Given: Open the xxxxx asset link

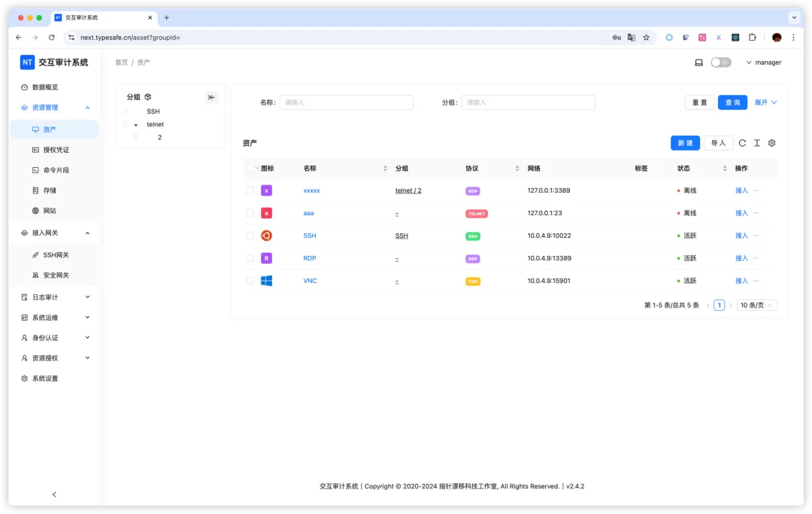Looking at the screenshot, I should (311, 190).
